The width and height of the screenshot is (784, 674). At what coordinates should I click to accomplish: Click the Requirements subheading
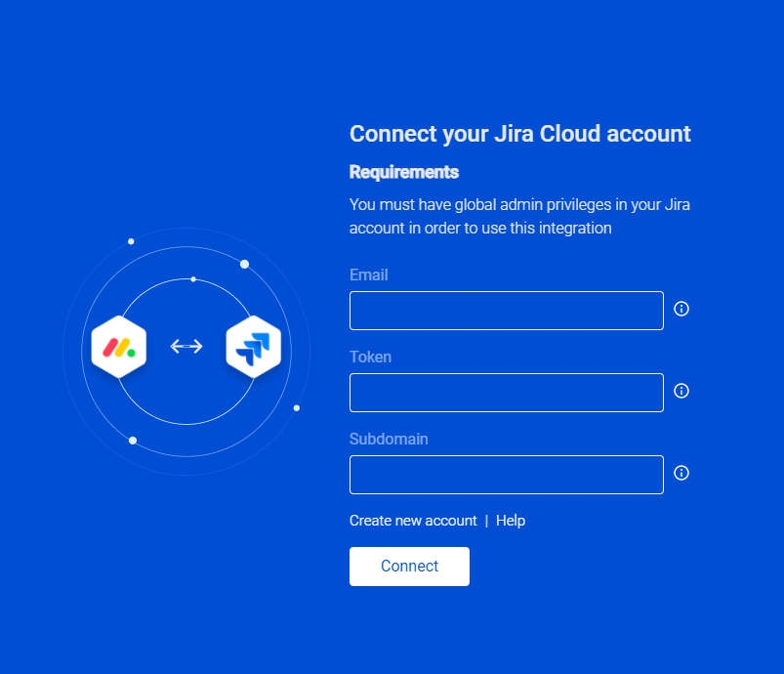coord(404,172)
